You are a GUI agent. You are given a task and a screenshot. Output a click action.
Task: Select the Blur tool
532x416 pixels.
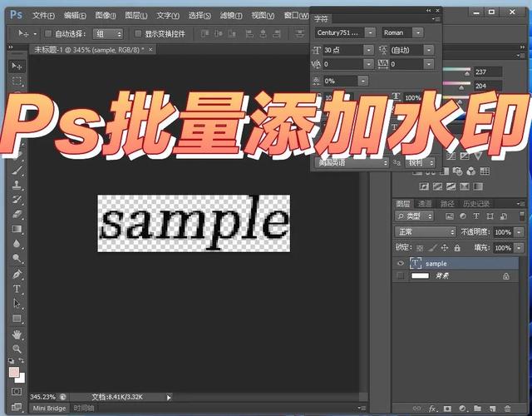tap(17, 244)
